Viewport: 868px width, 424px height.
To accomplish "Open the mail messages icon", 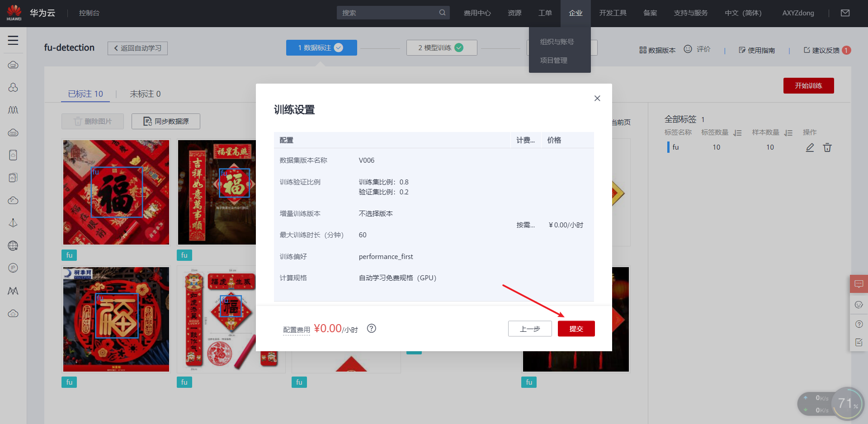I will click(845, 13).
